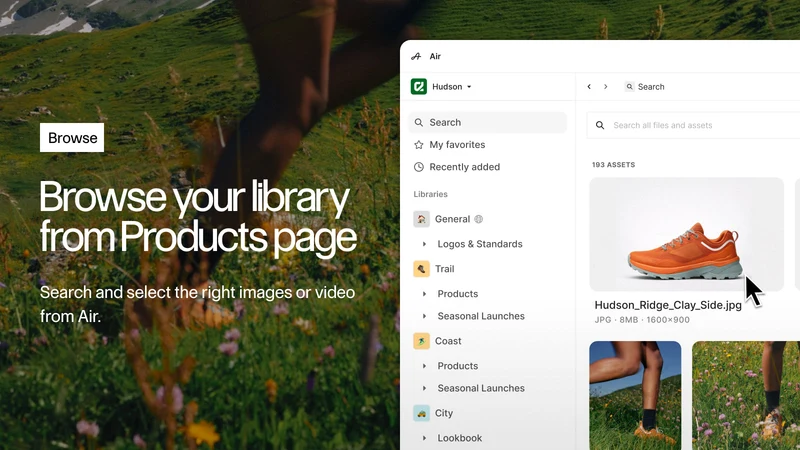Screen dimensions: 800x450
Task: Click the back navigation arrow
Action: coord(589,87)
